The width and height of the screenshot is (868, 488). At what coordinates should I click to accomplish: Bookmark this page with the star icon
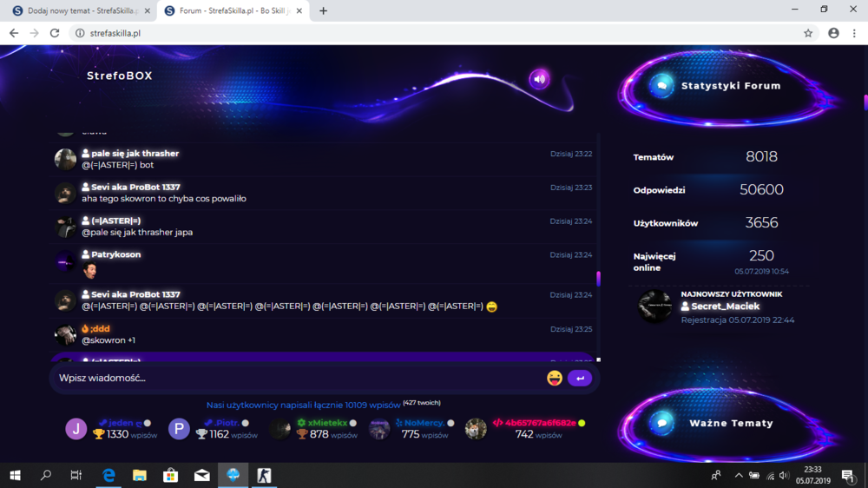[x=808, y=33]
